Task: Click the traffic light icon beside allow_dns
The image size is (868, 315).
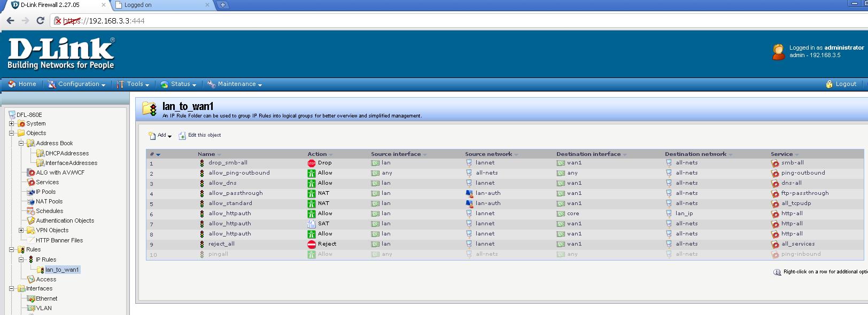Action: coord(202,183)
